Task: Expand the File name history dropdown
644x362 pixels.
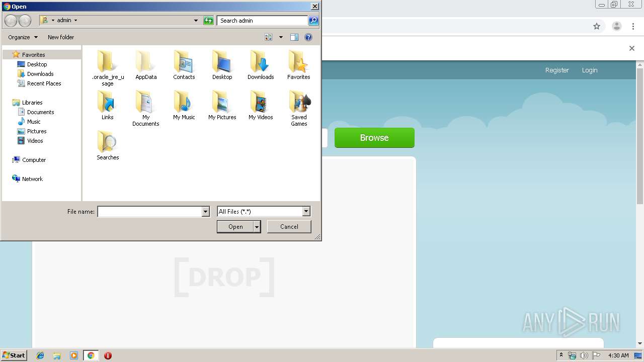Action: tap(205, 212)
